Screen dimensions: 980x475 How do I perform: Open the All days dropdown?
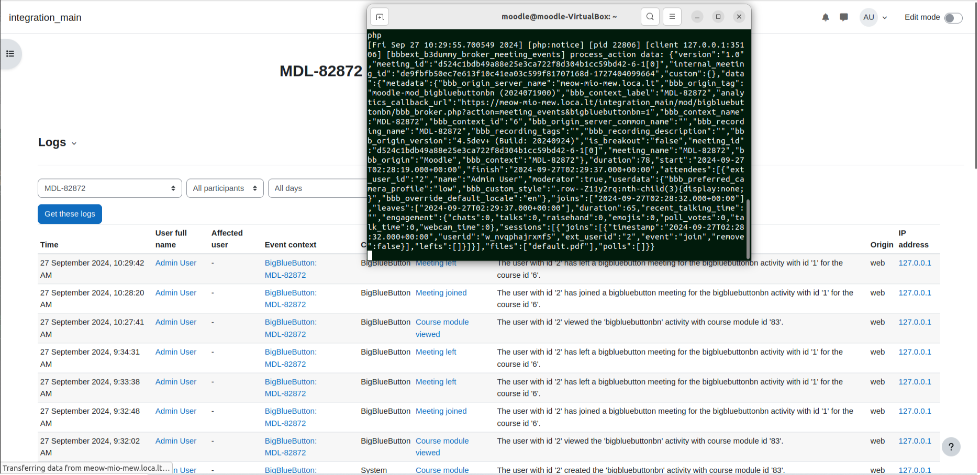318,188
